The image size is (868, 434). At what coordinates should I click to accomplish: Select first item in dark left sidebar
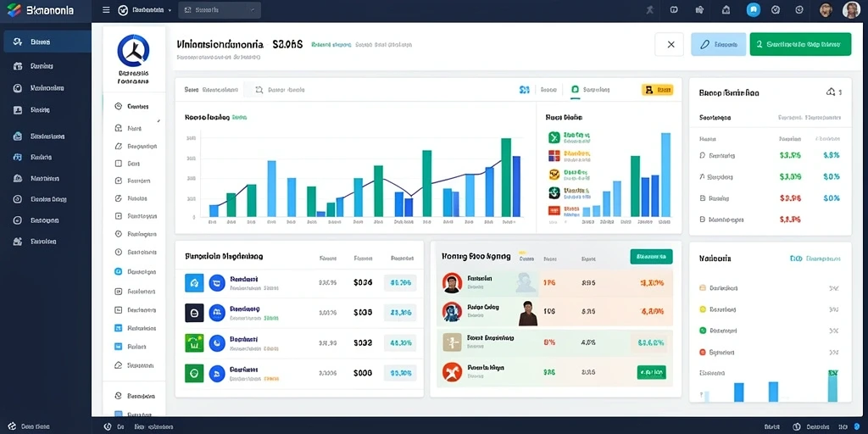[46, 42]
